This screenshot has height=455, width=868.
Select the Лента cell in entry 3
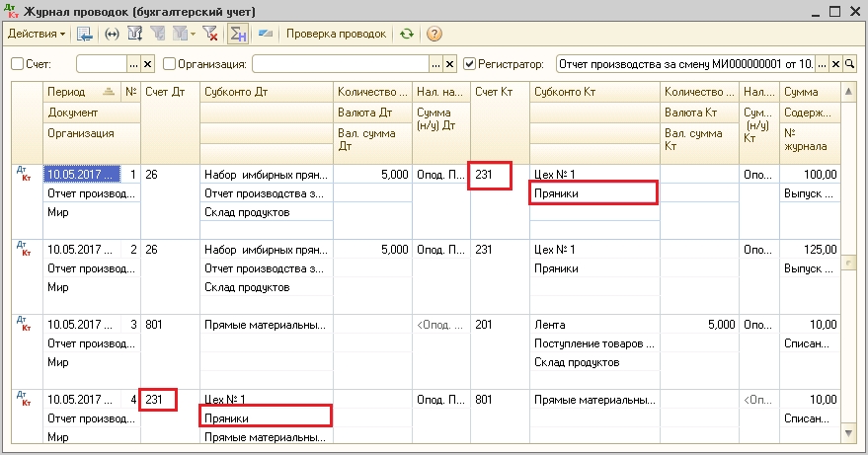click(594, 325)
